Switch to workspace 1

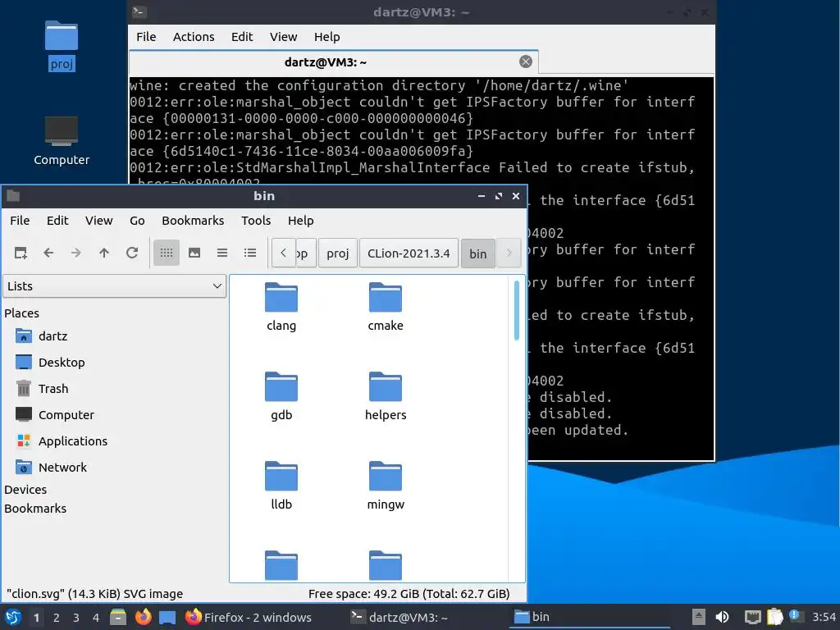(x=36, y=618)
